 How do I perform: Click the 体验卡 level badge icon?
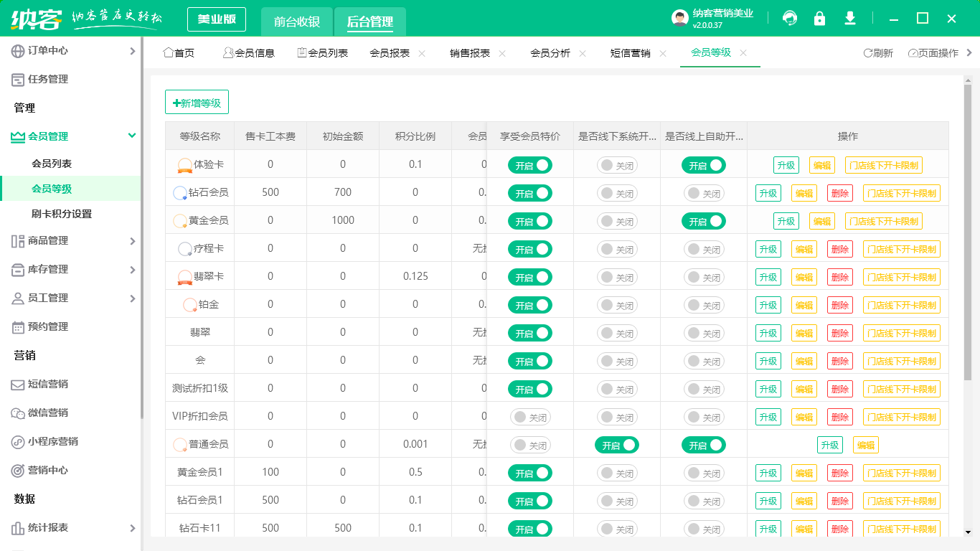pyautogui.click(x=184, y=166)
